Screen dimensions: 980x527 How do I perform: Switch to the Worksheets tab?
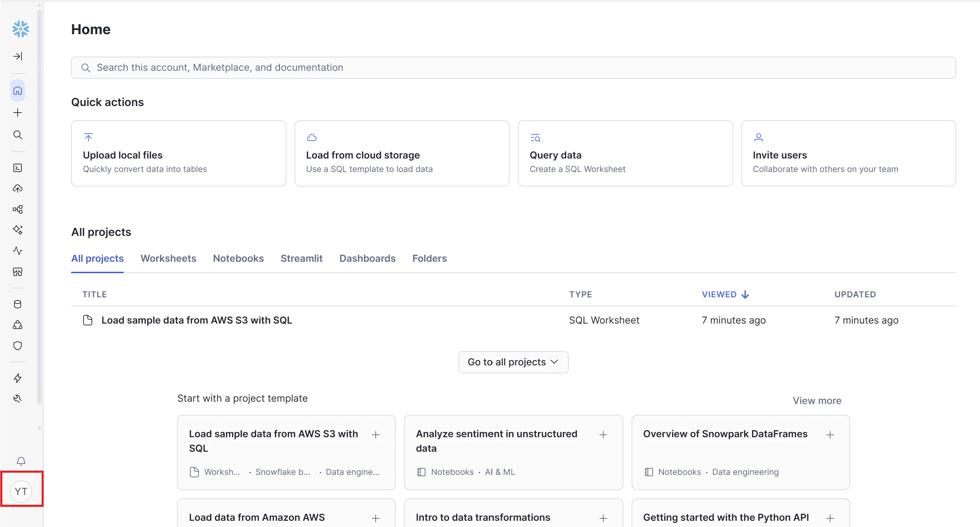pyautogui.click(x=168, y=258)
